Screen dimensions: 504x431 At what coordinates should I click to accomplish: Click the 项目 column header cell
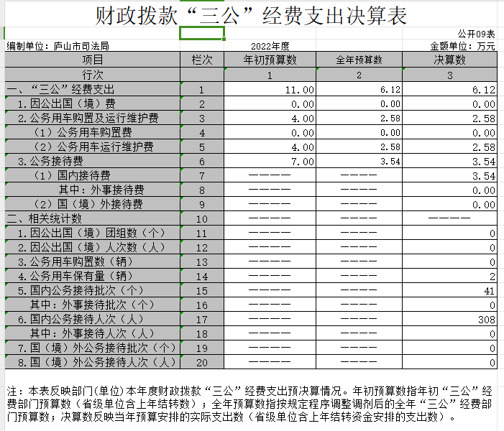[93, 60]
